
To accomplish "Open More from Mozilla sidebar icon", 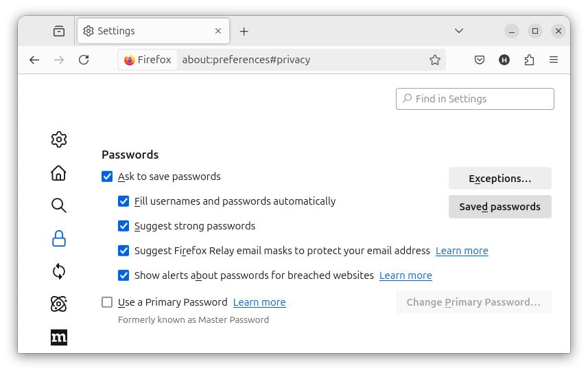I will coord(59,337).
